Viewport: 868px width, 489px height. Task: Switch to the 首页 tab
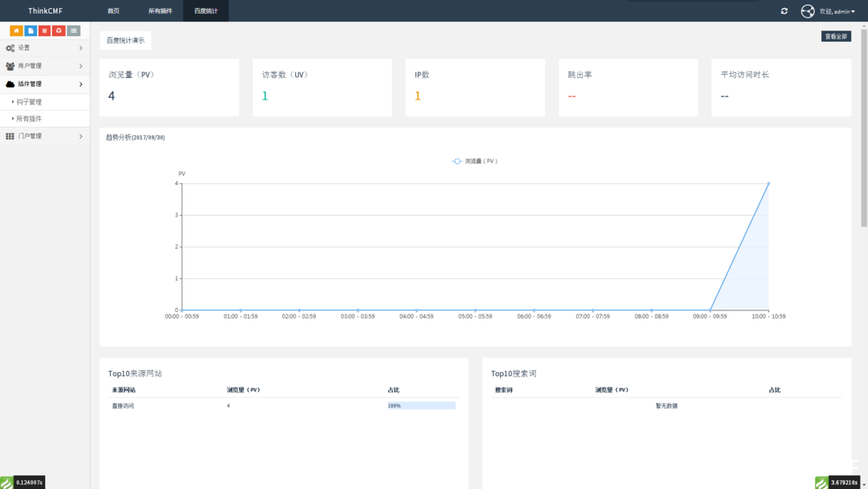pos(113,11)
